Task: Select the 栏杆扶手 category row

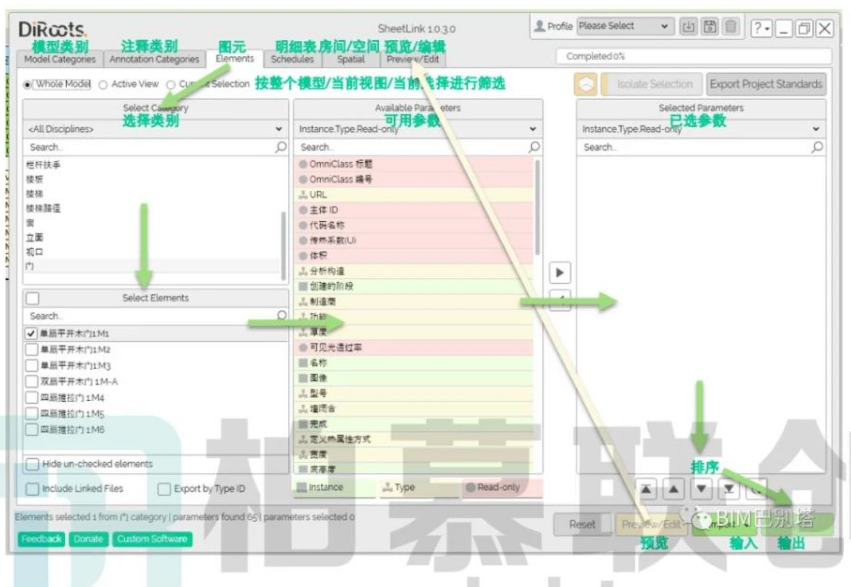Action: click(152, 164)
